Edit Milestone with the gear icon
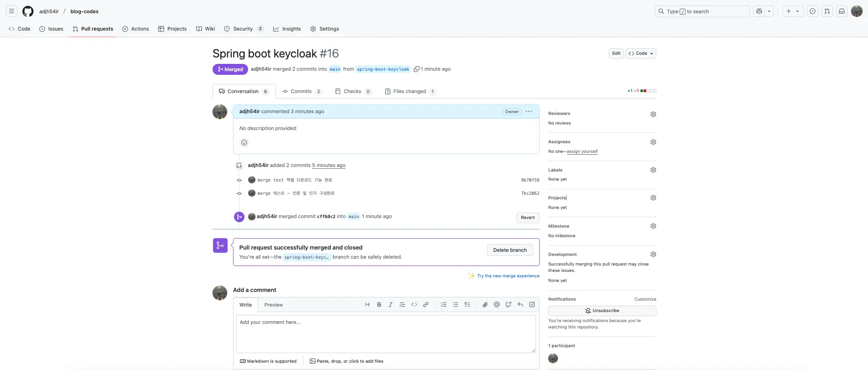The image size is (868, 370). [653, 226]
